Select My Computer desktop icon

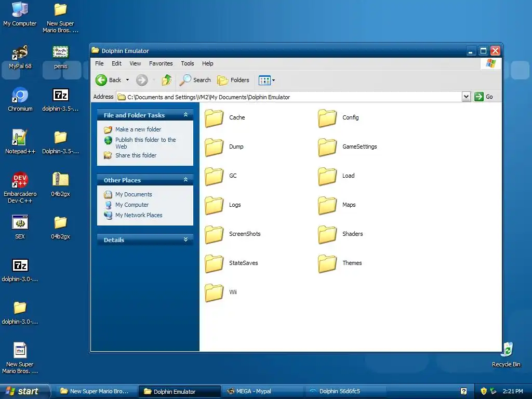[x=20, y=14]
